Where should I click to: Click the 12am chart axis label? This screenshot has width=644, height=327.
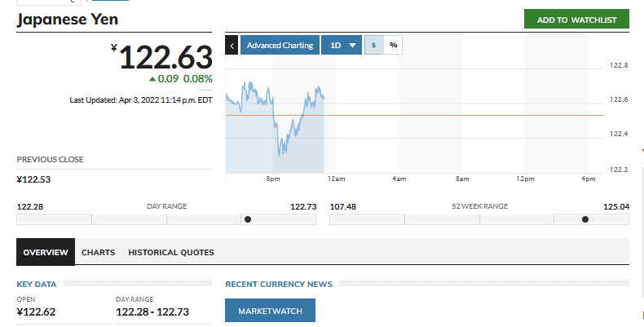coord(337,179)
